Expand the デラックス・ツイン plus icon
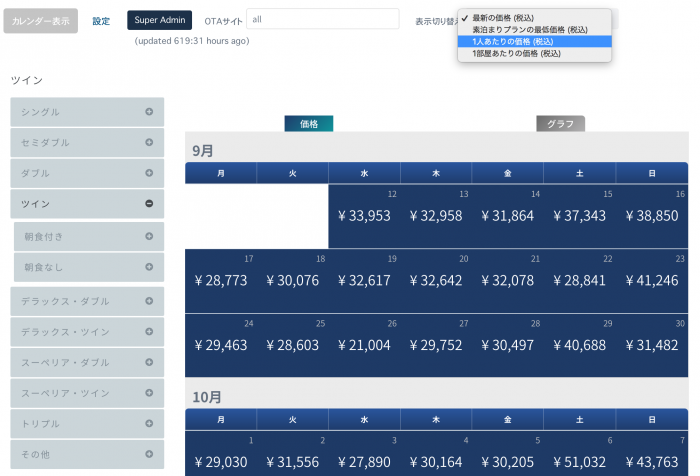Image resolution: width=700 pixels, height=476 pixels. click(149, 332)
